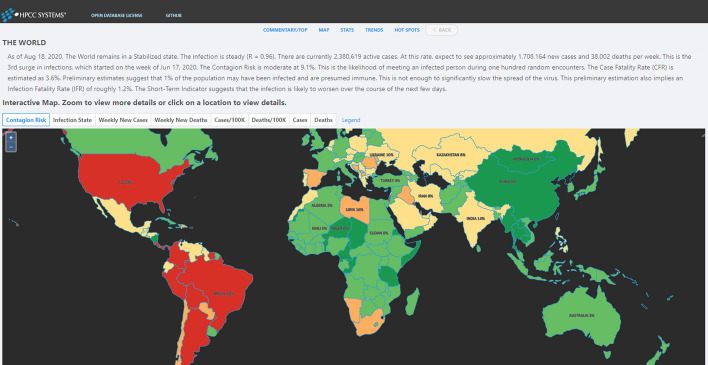Open the Hot Spots section
Viewport: 708px width, 365px height.
(x=407, y=30)
